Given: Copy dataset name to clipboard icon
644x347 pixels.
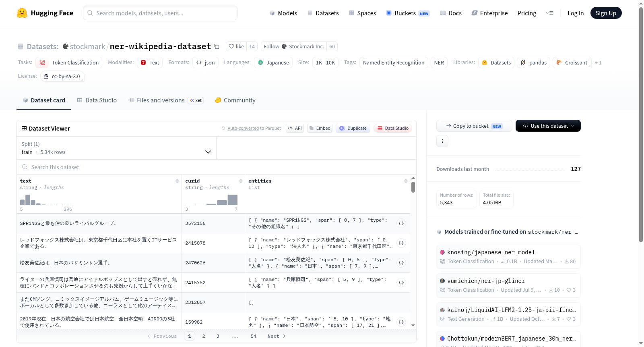Looking at the screenshot, I should [x=217, y=46].
